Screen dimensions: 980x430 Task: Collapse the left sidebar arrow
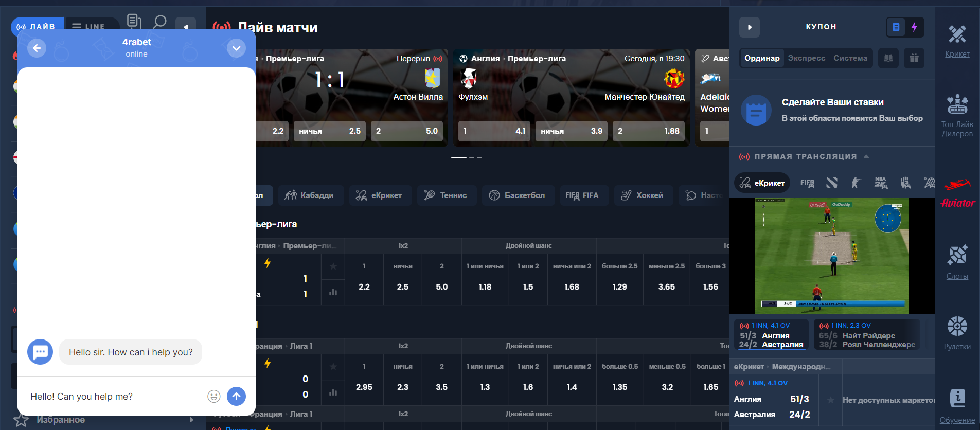186,26
